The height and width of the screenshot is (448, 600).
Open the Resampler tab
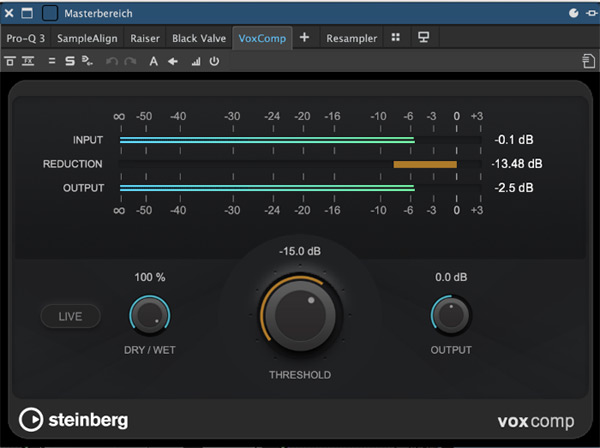coord(352,38)
